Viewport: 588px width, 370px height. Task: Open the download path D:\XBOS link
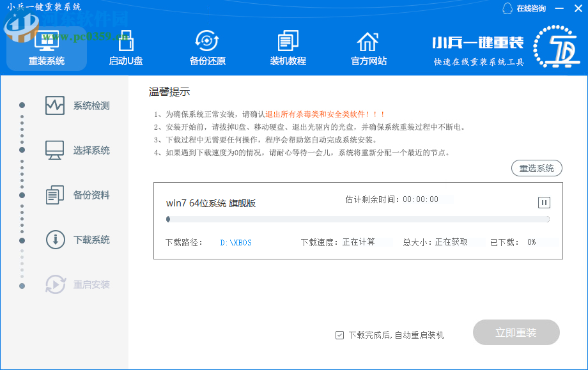pyautogui.click(x=236, y=242)
